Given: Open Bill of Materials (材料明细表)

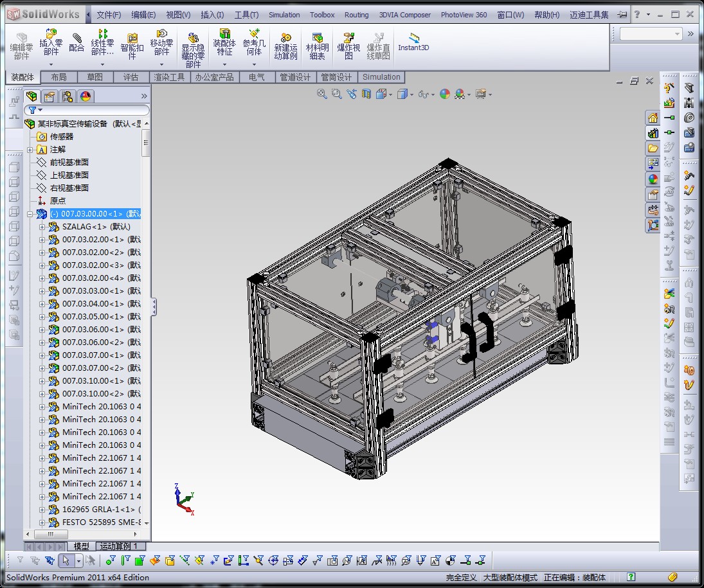Looking at the screenshot, I should tap(318, 46).
